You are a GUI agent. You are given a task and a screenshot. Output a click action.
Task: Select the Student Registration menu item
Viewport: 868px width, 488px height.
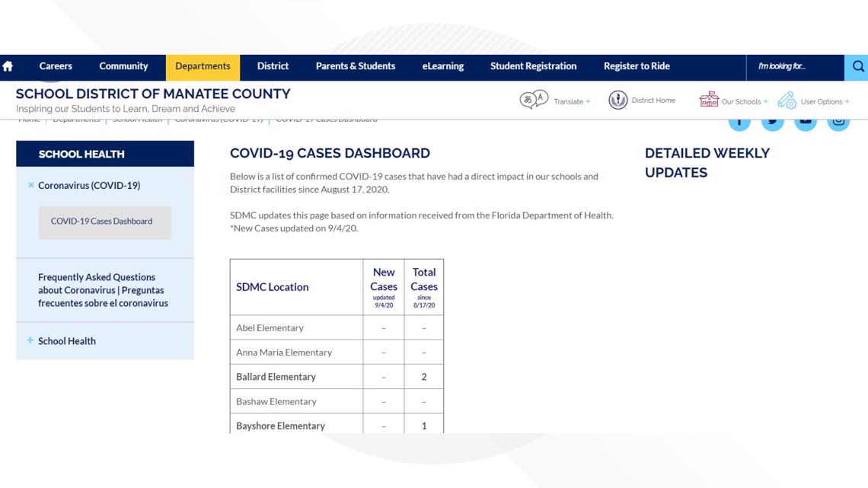coord(533,66)
